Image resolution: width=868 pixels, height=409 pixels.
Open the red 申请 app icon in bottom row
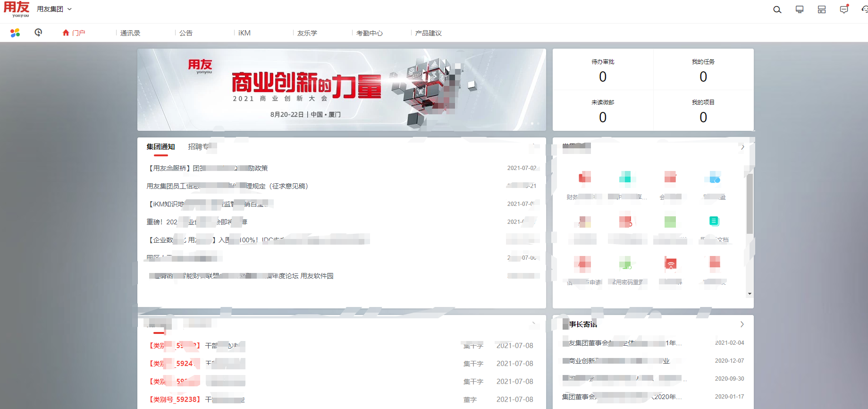[582, 264]
